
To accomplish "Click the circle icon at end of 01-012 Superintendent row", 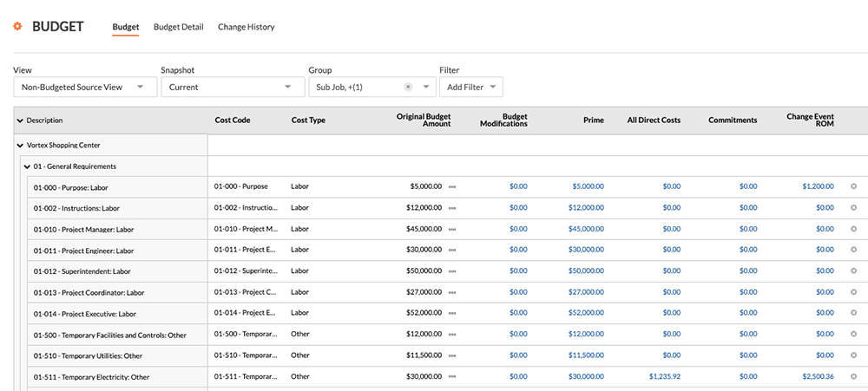I will pyautogui.click(x=853, y=270).
